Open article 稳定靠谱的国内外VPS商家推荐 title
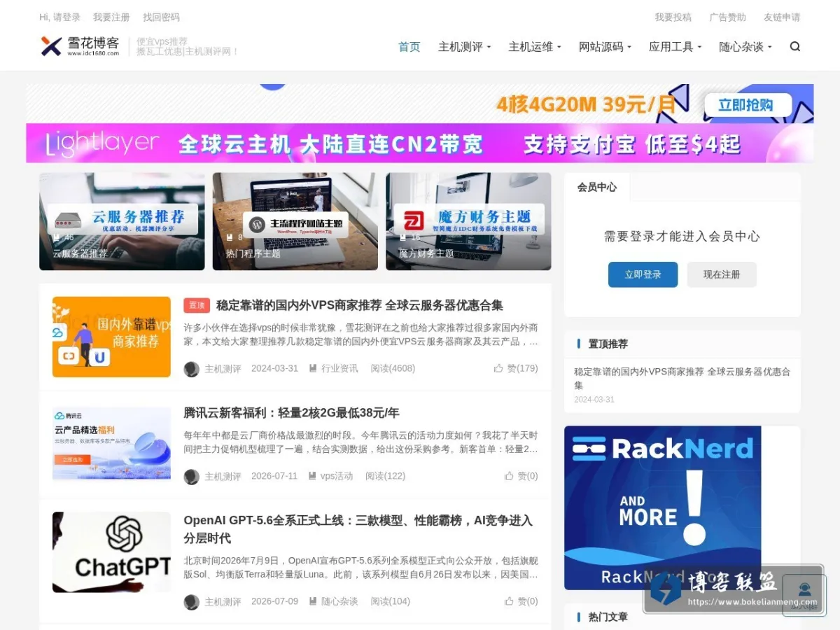840x630 pixels. (x=360, y=305)
